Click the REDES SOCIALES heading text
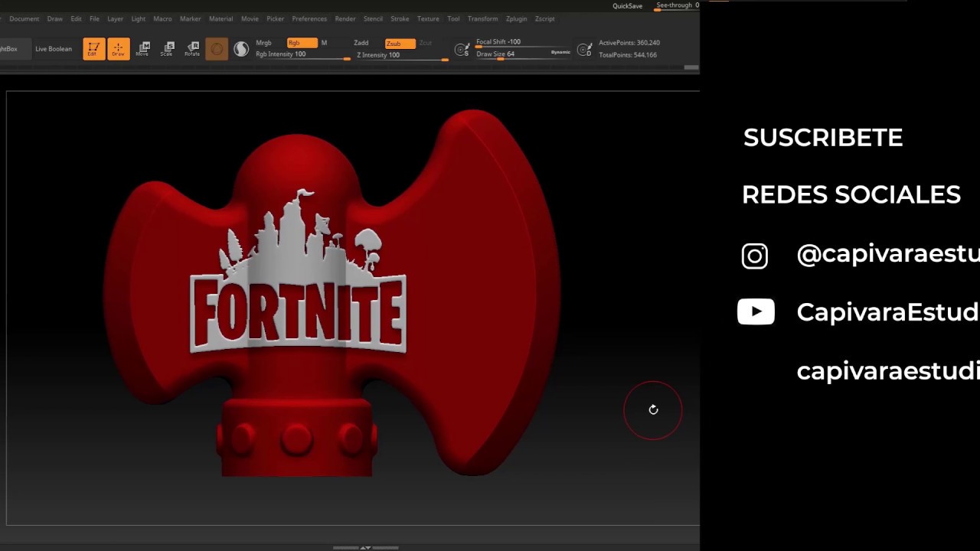 (x=851, y=195)
